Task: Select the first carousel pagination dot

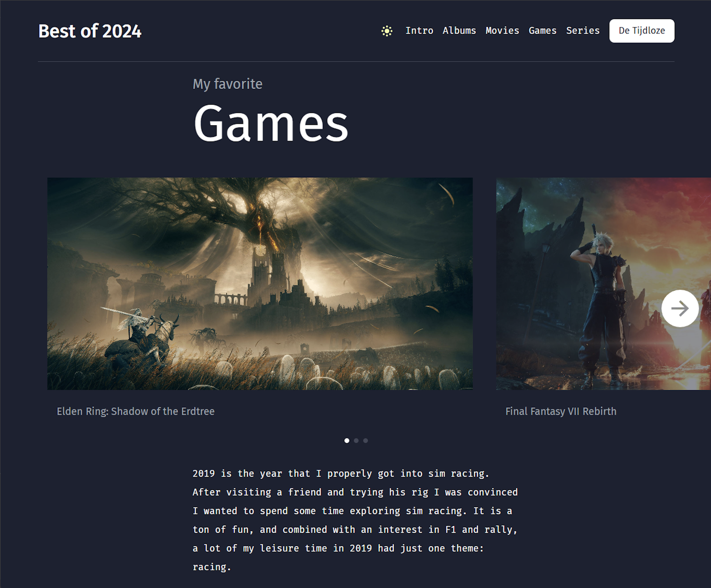Action: [x=347, y=441]
